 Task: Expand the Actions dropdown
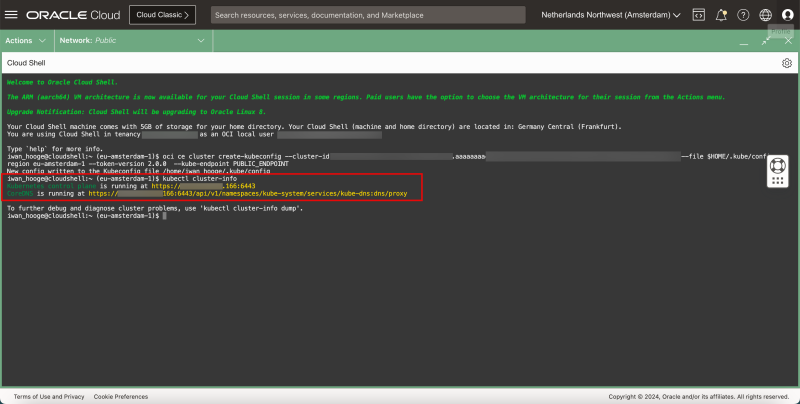click(26, 40)
